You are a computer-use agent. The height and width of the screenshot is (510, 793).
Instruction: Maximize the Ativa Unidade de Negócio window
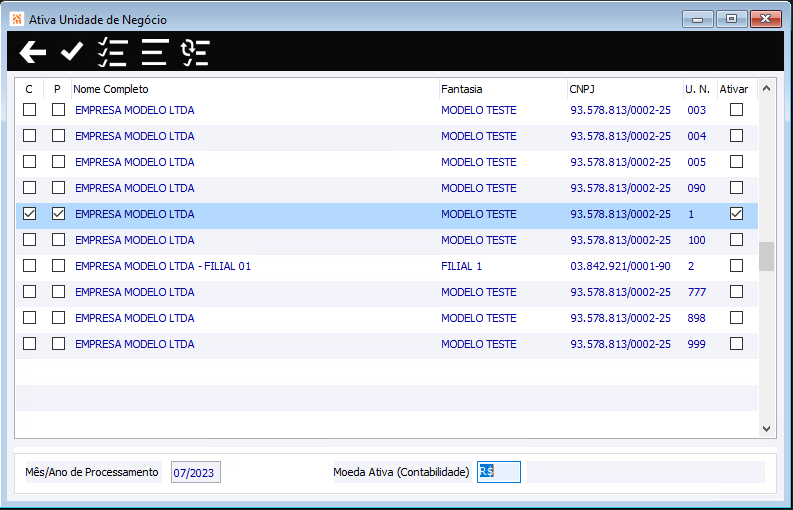731,19
